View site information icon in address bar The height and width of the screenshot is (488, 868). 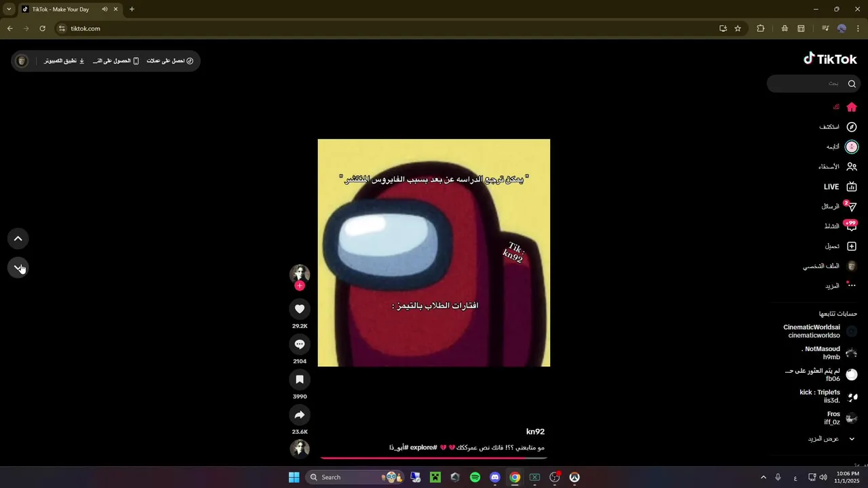click(x=62, y=28)
